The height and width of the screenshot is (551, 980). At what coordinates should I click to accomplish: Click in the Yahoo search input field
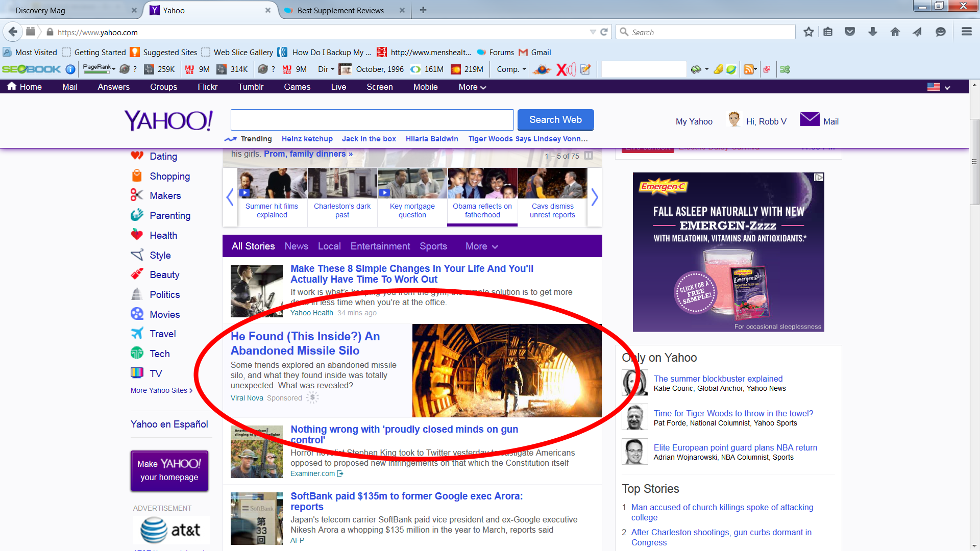point(372,120)
